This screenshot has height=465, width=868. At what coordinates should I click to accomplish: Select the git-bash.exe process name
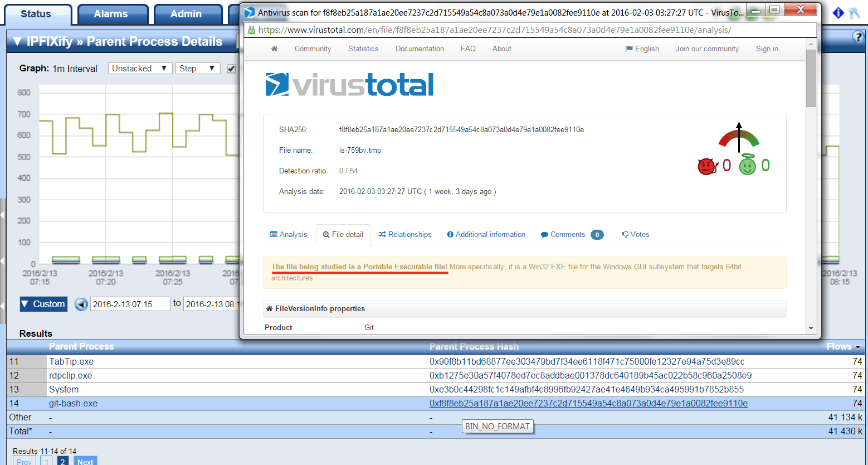click(x=73, y=404)
